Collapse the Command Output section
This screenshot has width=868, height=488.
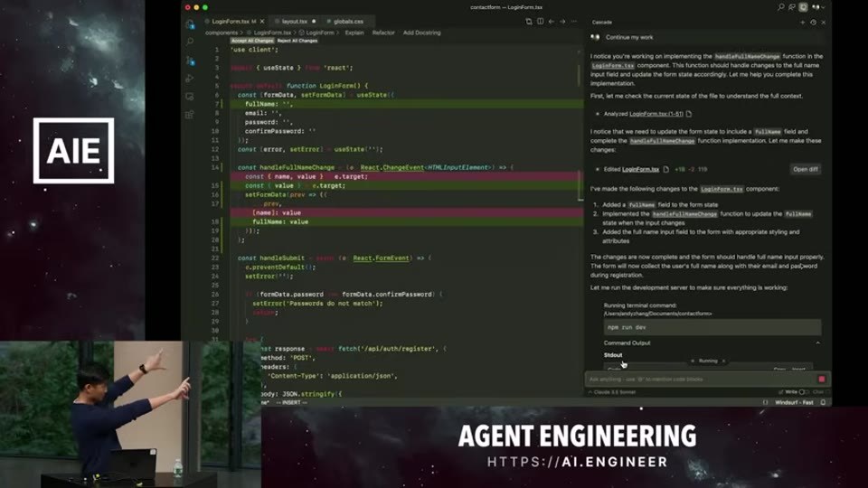coord(818,343)
